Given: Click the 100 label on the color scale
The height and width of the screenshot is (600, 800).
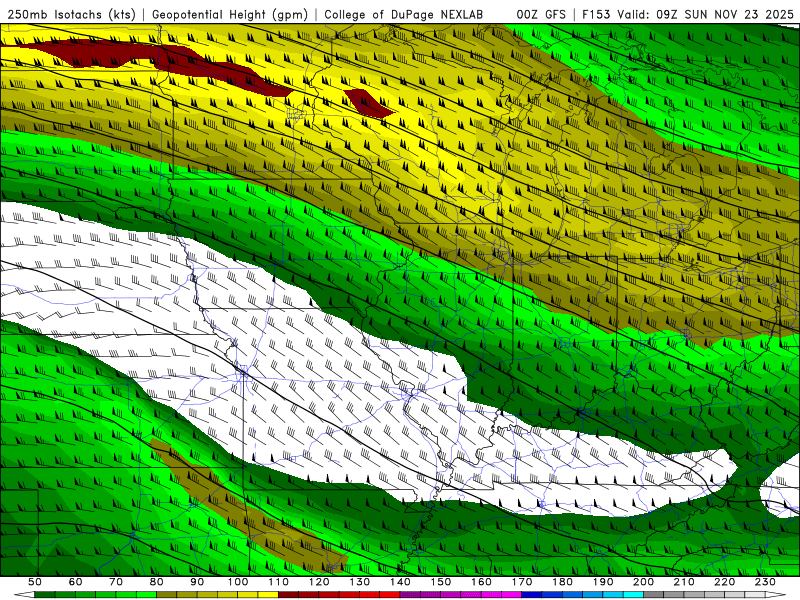Looking at the screenshot, I should [238, 582].
